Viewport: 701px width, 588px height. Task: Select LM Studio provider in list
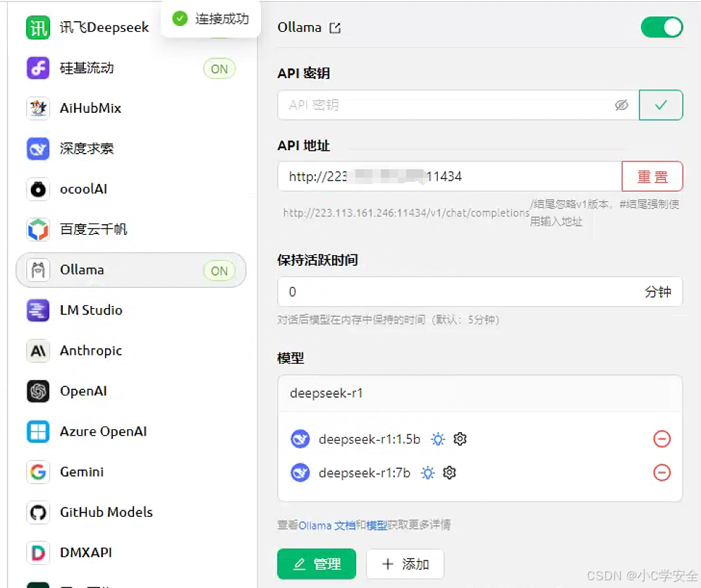pyautogui.click(x=131, y=310)
